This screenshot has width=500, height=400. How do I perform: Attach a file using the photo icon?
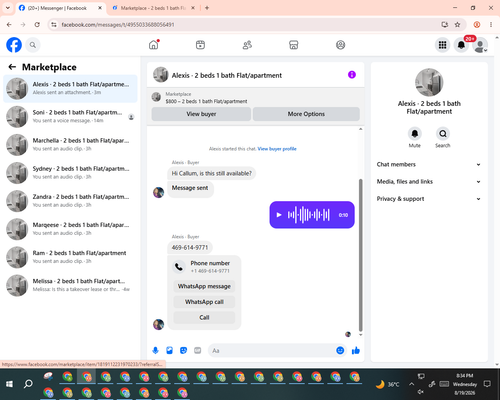(169, 350)
